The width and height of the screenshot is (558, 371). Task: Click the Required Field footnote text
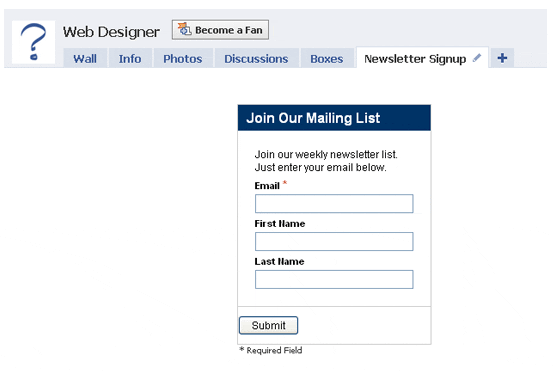271,350
